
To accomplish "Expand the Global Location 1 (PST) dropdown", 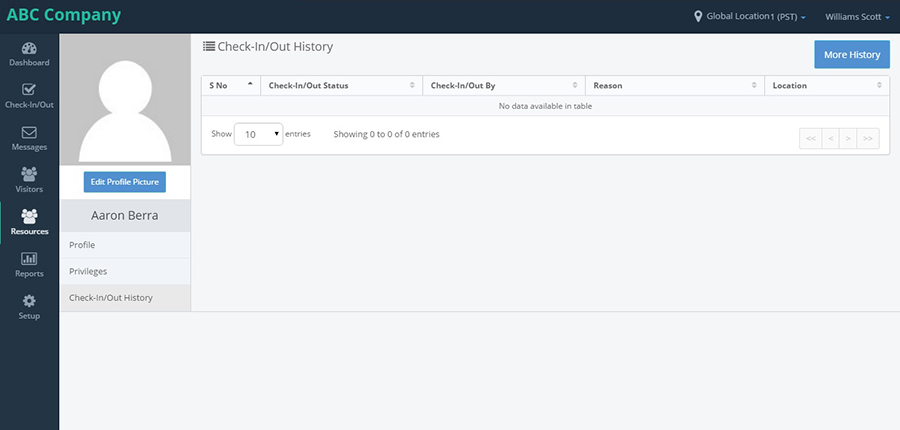I will (x=756, y=17).
